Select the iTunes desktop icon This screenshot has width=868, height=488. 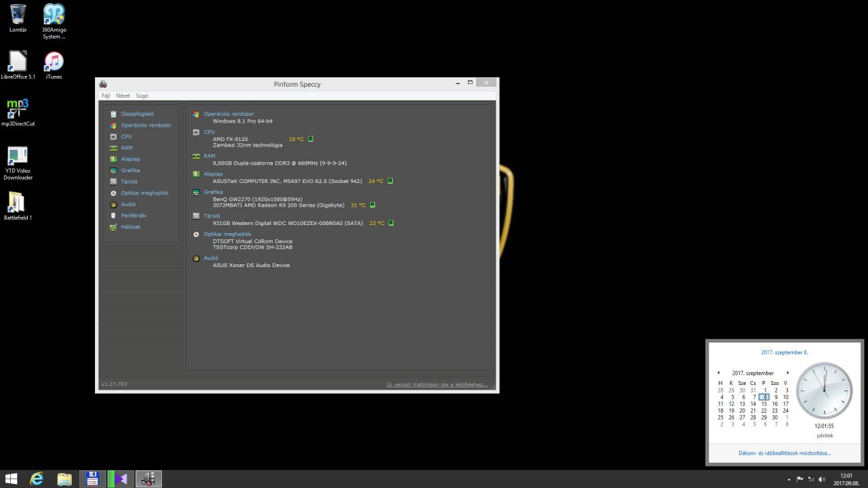[54, 65]
